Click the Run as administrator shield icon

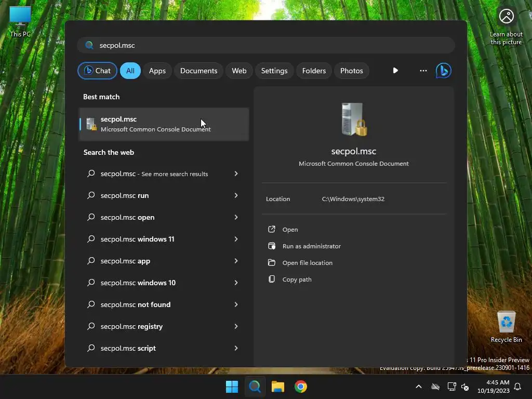(x=272, y=246)
